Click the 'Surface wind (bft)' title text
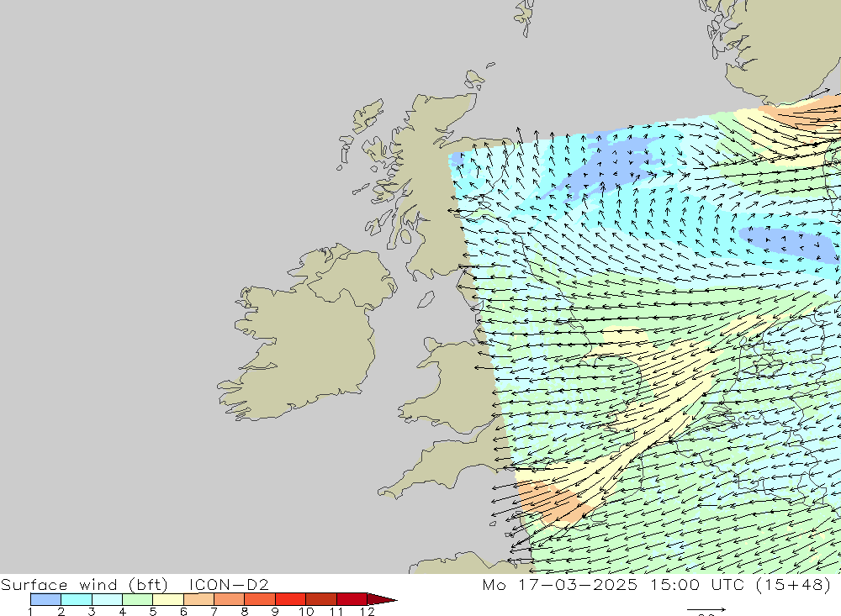841x616 pixels. (84, 584)
